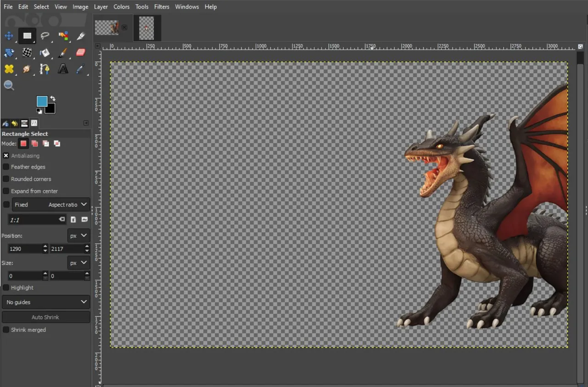Select the Smudge tool
This screenshot has width=588, height=387.
(x=27, y=69)
